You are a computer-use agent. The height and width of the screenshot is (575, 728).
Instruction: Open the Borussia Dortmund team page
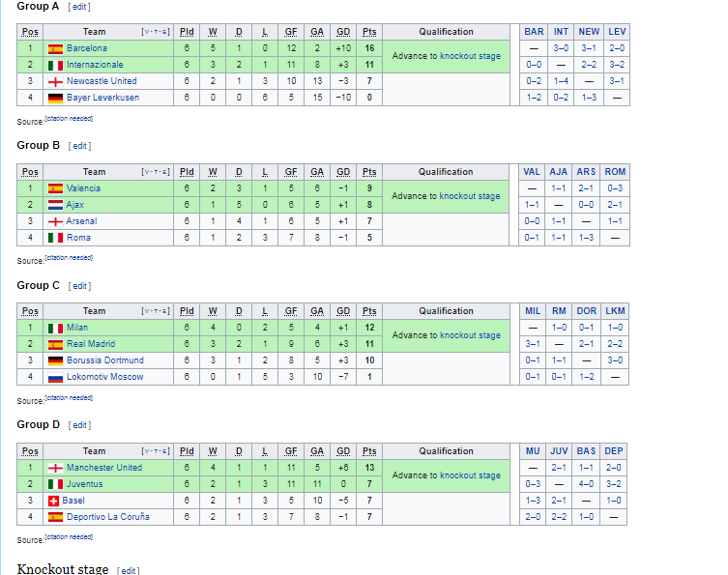pos(104,360)
